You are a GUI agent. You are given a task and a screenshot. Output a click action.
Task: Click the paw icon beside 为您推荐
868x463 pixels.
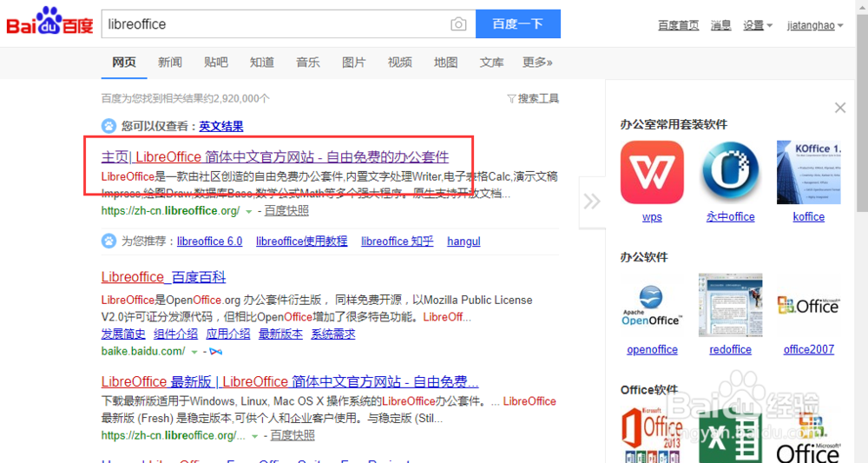pos(108,241)
